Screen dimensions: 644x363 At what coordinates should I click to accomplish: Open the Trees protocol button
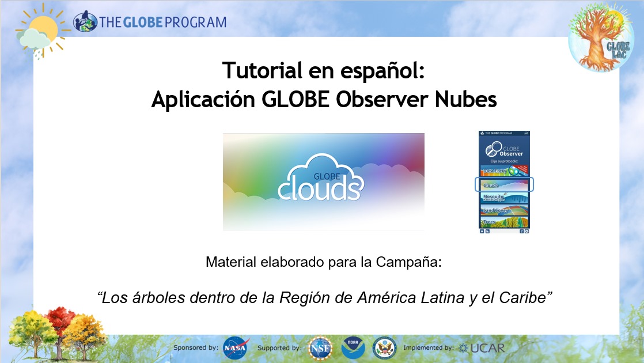(x=504, y=222)
